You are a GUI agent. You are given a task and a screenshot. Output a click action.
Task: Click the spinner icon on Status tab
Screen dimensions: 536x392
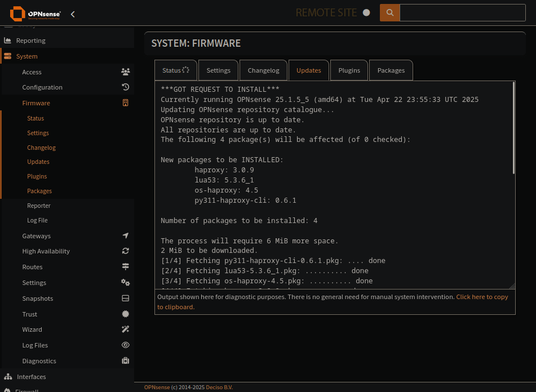coord(185,70)
